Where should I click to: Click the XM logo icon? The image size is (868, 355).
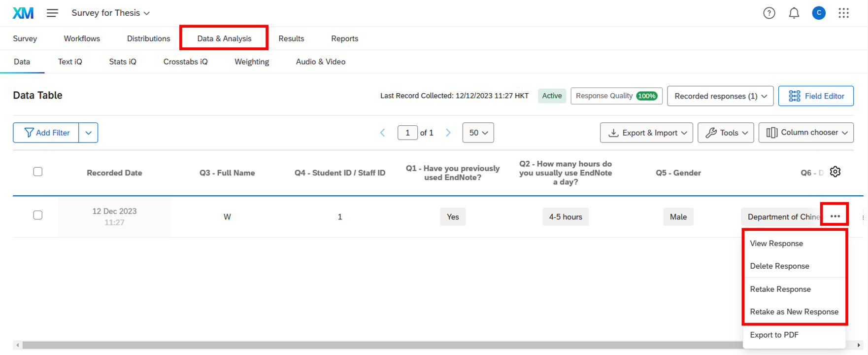pos(23,13)
